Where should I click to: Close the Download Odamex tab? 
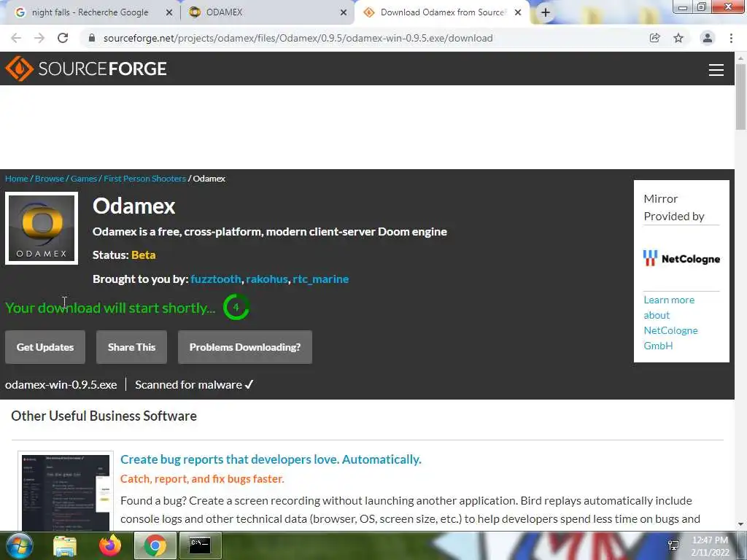(518, 13)
